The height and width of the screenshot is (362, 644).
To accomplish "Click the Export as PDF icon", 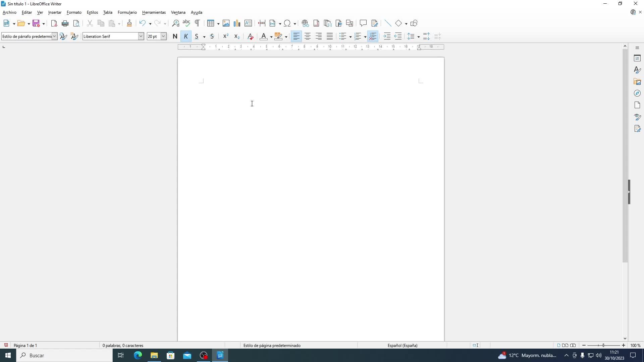I will [54, 23].
